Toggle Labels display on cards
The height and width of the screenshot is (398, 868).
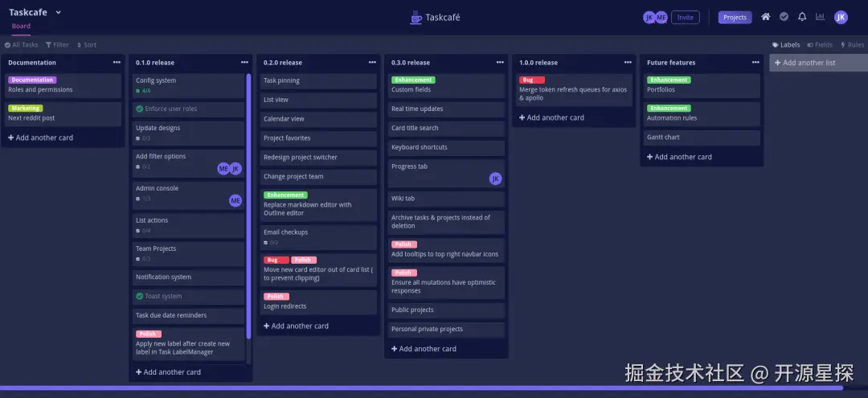coord(787,45)
